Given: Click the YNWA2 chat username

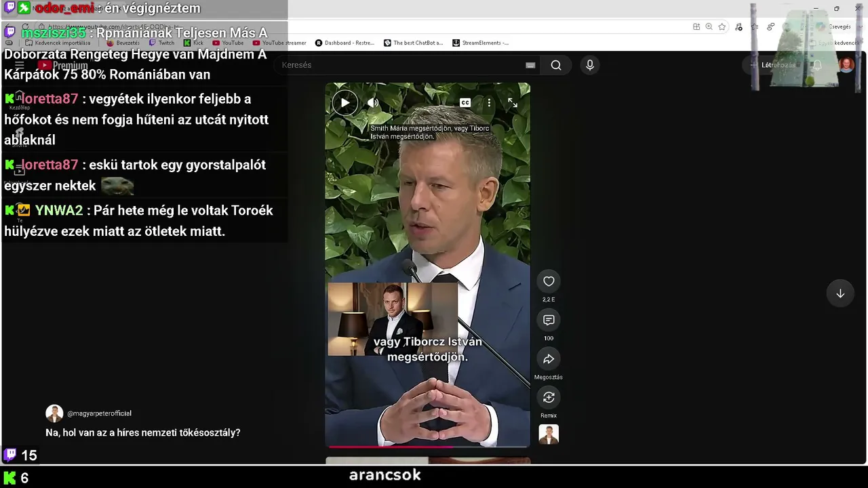Looking at the screenshot, I should [x=59, y=211].
